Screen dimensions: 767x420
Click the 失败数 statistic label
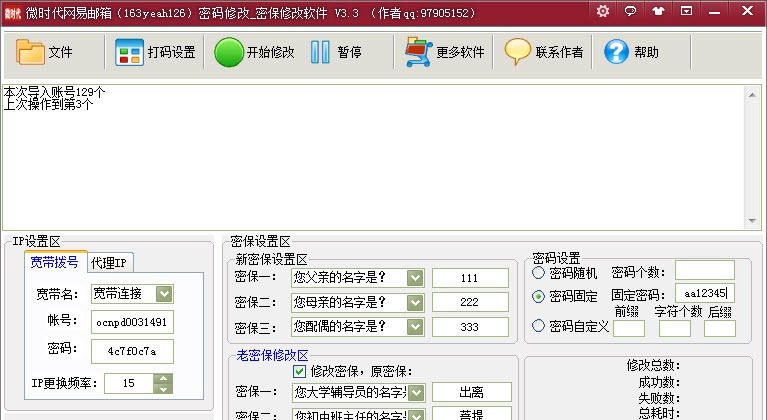tap(659, 398)
